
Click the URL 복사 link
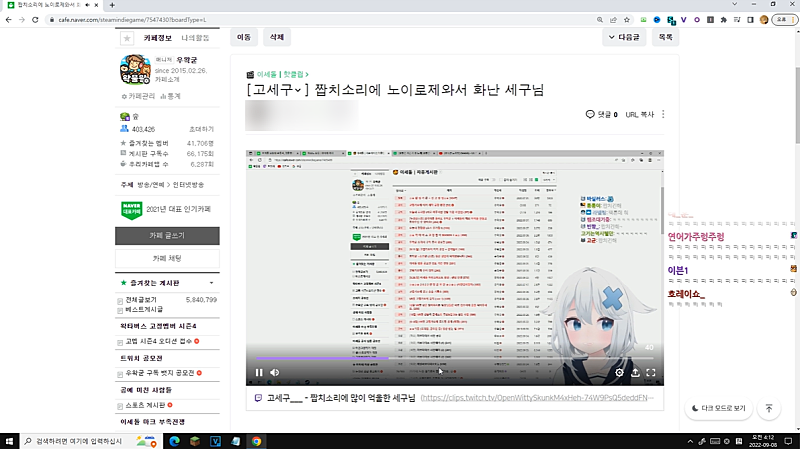coord(640,115)
